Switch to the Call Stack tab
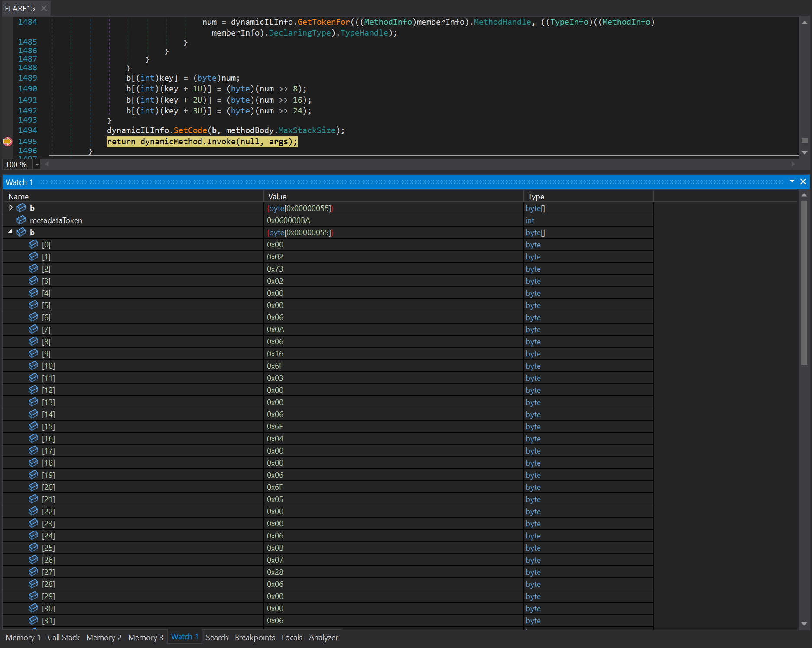The height and width of the screenshot is (648, 812). pos(64,637)
